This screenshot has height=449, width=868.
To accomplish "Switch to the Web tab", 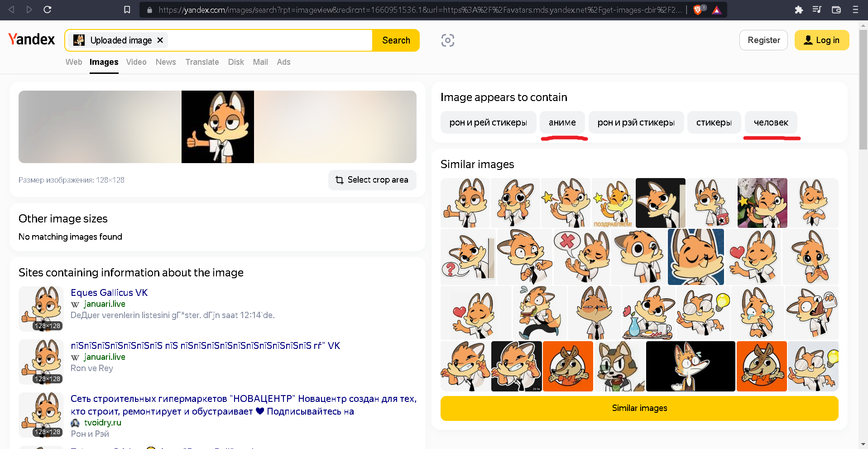I will 74,62.
